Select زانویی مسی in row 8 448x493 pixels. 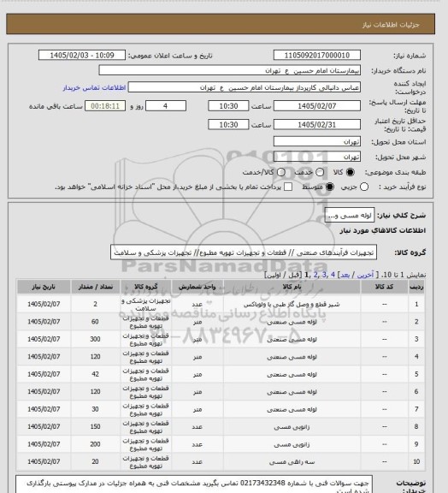(x=292, y=426)
